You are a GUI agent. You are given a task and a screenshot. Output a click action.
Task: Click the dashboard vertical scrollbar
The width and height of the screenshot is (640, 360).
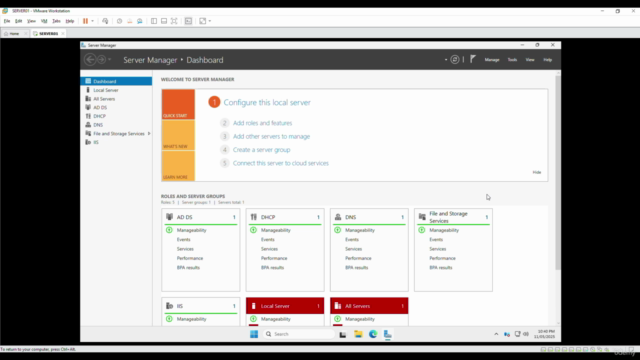558,173
